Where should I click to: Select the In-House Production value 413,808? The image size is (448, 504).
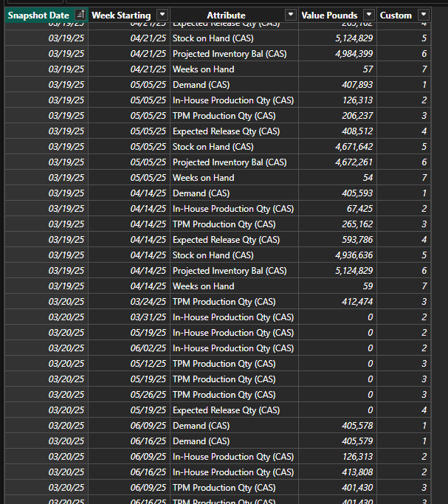pos(357,472)
